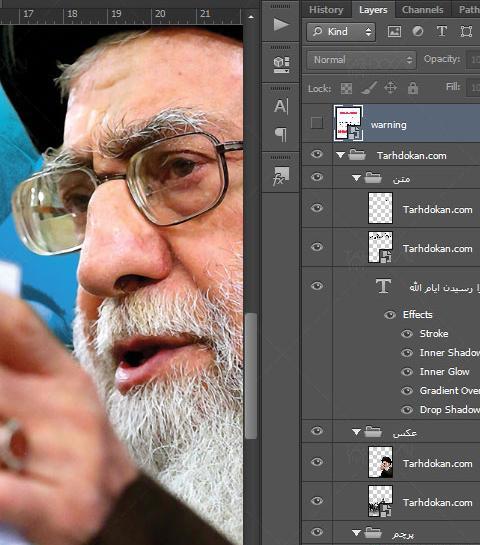Image resolution: width=480 pixels, height=545 pixels.
Task: Show the warning layer visibility box
Action: click(x=317, y=123)
